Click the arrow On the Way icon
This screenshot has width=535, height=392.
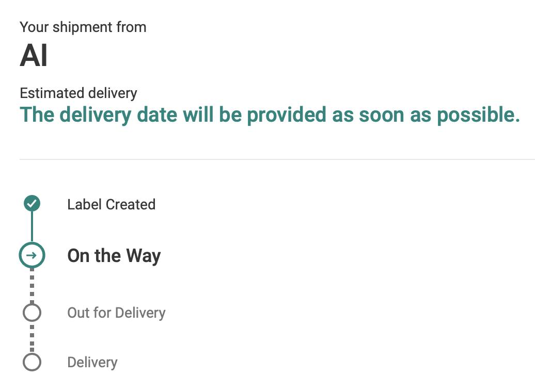click(x=32, y=255)
